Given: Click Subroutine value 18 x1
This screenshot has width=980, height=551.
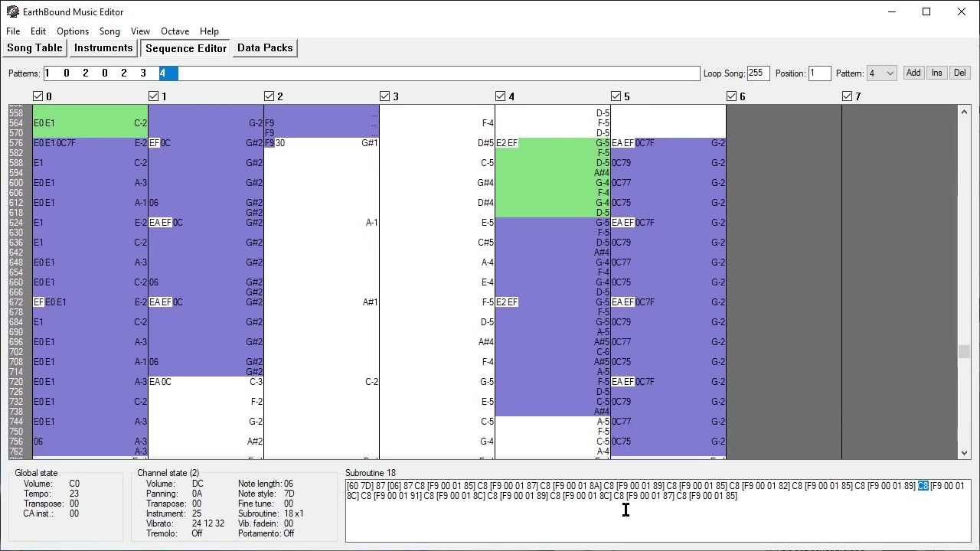Looking at the screenshot, I should pos(294,514).
